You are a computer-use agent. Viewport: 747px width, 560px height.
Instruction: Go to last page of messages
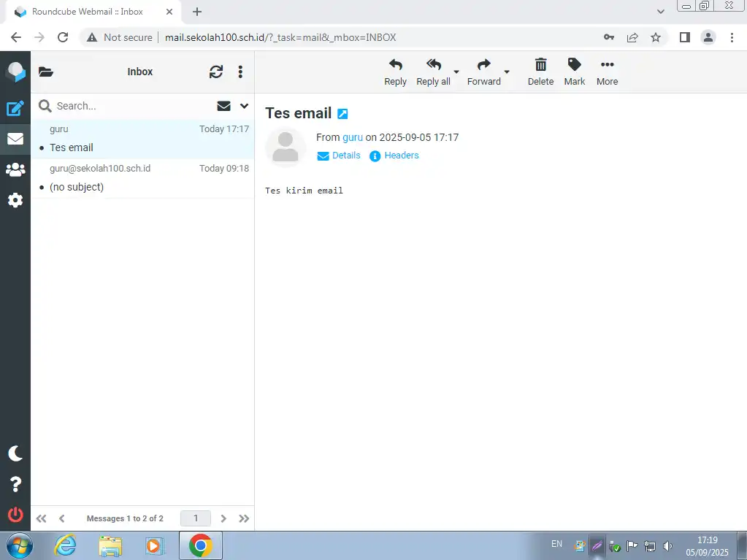pyautogui.click(x=244, y=518)
